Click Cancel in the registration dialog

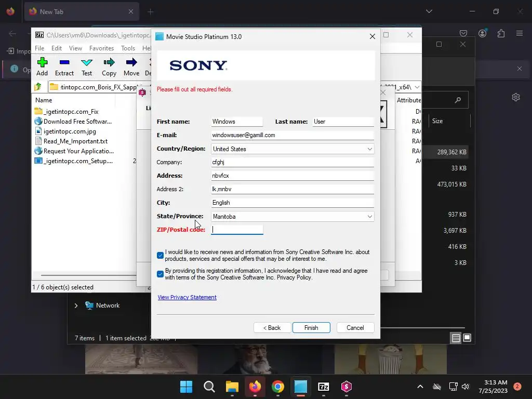(355, 328)
